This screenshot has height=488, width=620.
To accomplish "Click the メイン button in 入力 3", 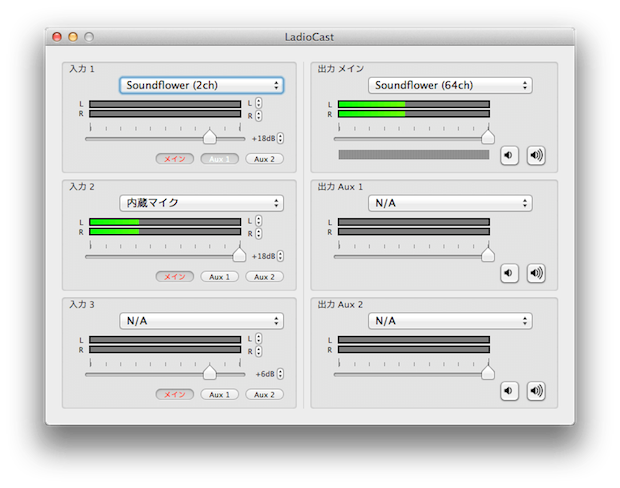I will tap(175, 394).
